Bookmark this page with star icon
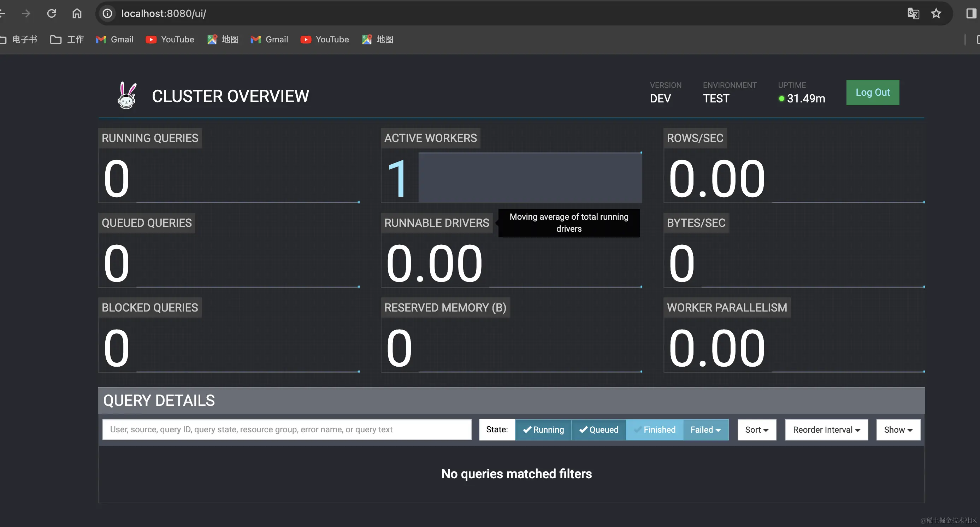Screen dimensions: 980x527 [936, 14]
